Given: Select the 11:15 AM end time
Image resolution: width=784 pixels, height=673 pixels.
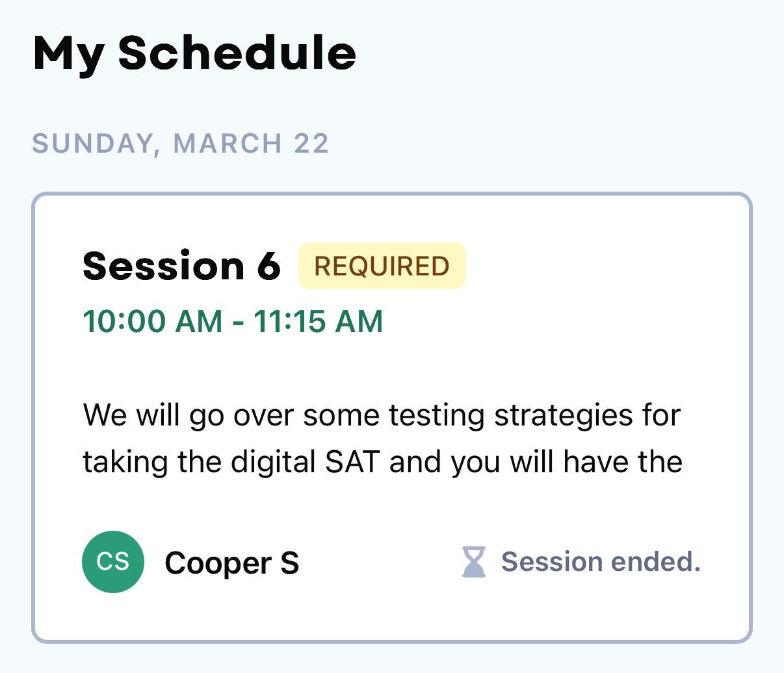Looking at the screenshot, I should click(318, 321).
